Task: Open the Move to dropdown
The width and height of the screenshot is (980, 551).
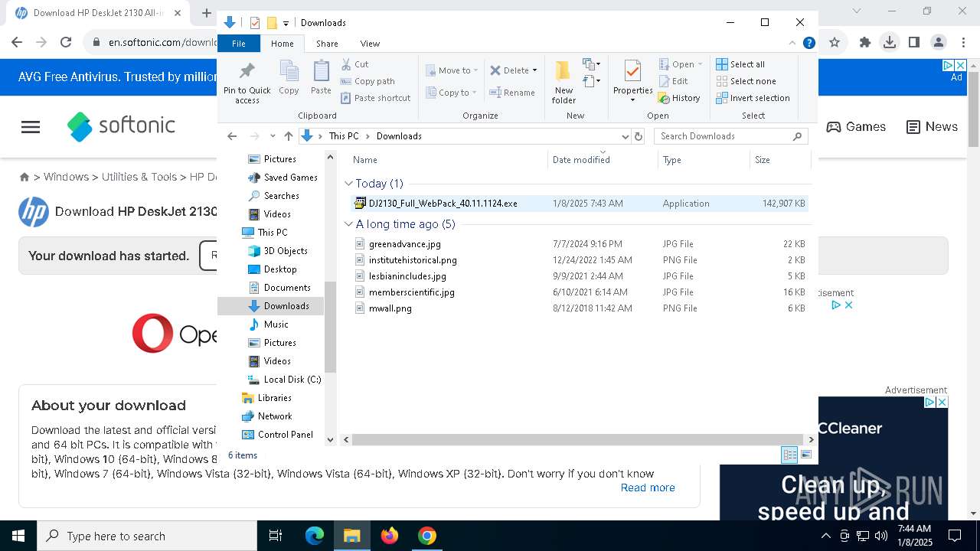Action: tap(452, 70)
